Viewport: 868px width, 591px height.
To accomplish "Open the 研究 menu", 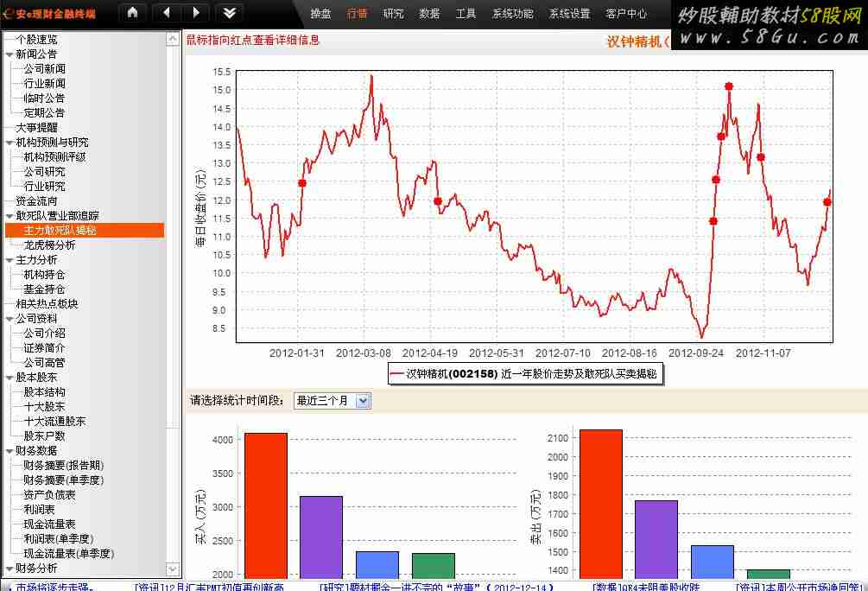I will [393, 14].
